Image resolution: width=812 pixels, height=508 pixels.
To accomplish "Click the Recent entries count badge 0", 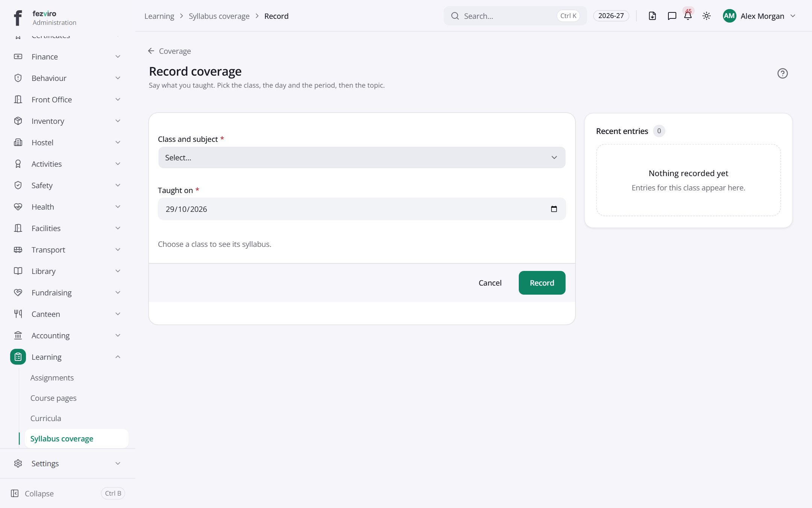I will pyautogui.click(x=659, y=131).
